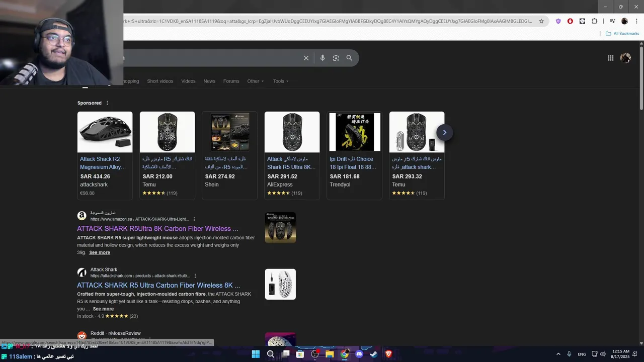The height and width of the screenshot is (362, 644).
Task: Open the red hand blocker extension
Action: [570, 21]
